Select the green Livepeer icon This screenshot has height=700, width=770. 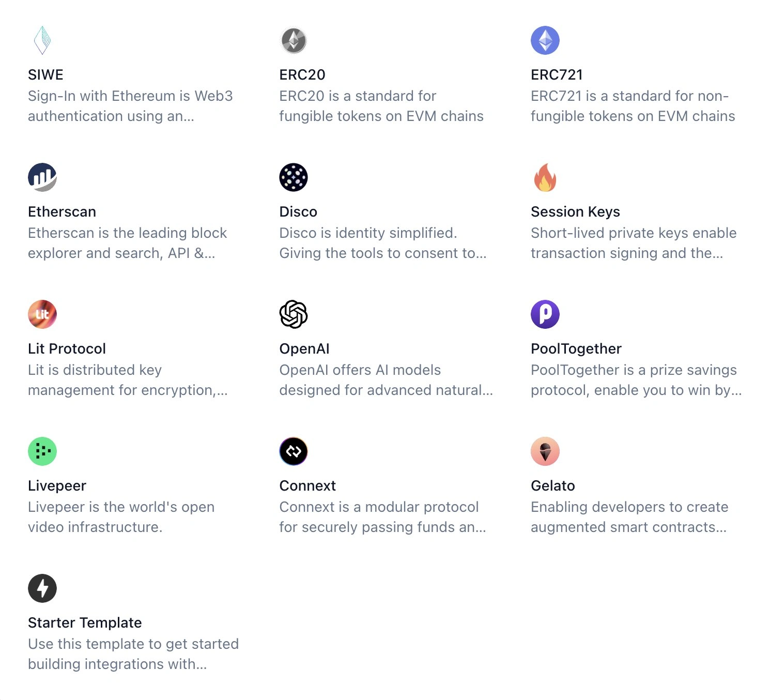[x=42, y=451]
